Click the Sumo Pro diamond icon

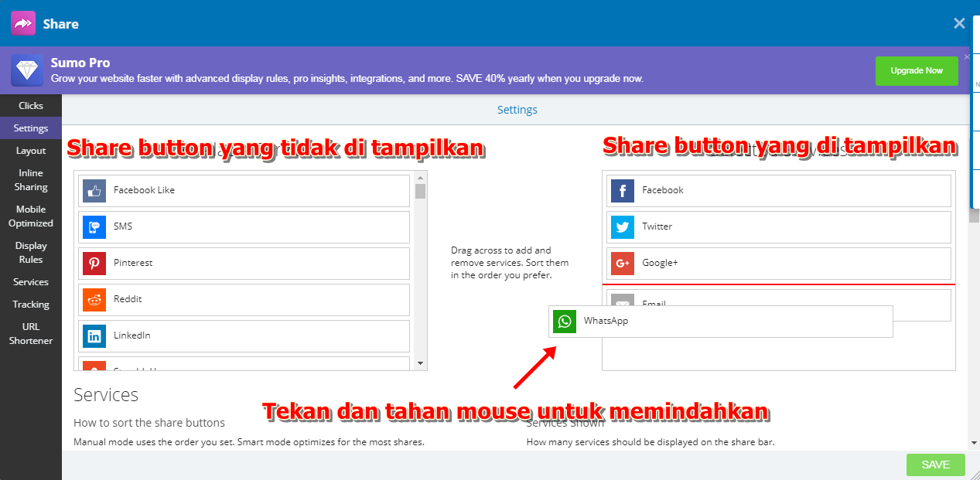pos(27,70)
